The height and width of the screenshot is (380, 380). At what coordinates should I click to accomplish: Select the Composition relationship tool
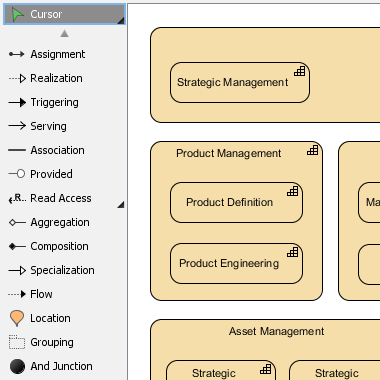[64, 246]
